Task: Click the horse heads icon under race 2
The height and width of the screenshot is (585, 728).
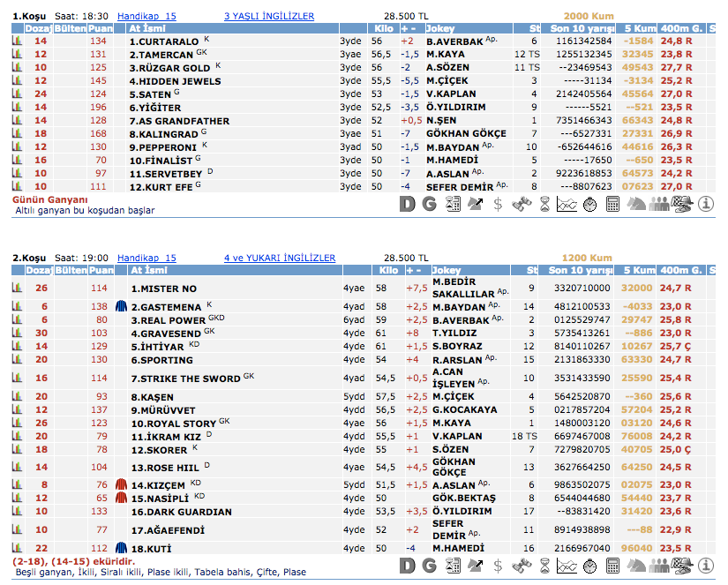Action: click(636, 565)
